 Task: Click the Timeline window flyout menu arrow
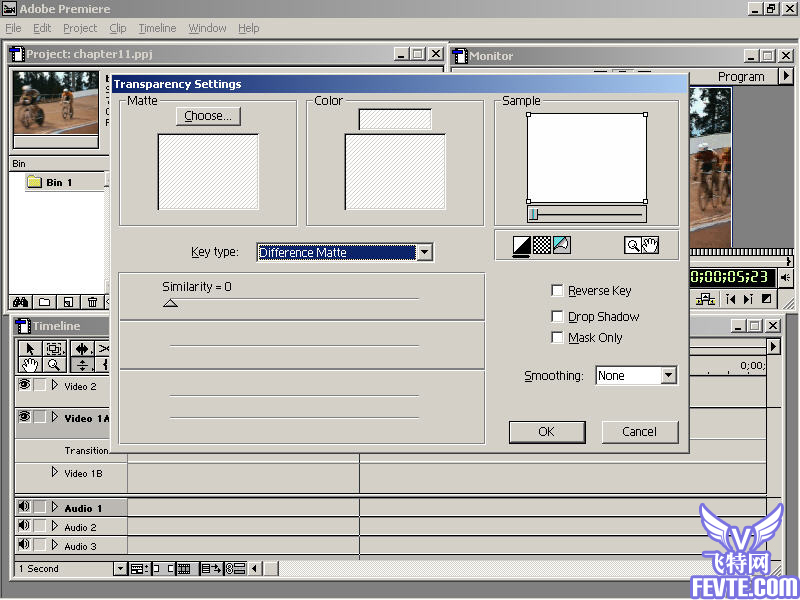click(773, 346)
